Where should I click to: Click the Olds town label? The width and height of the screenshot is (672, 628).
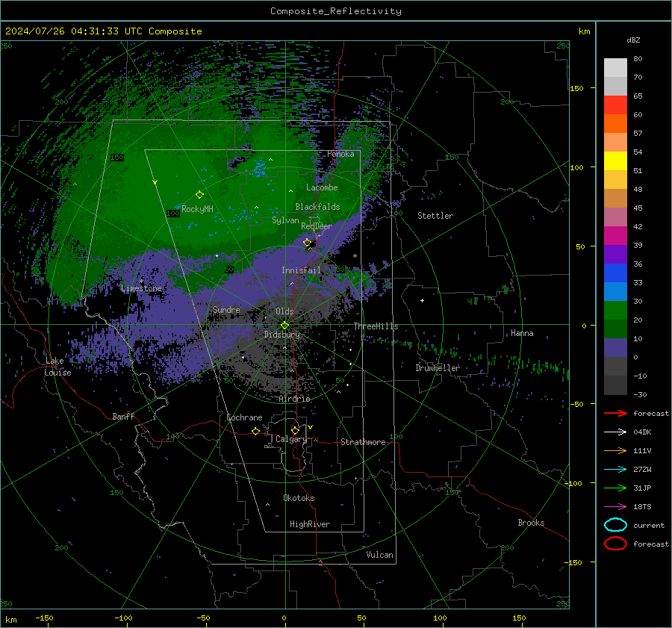tap(284, 311)
